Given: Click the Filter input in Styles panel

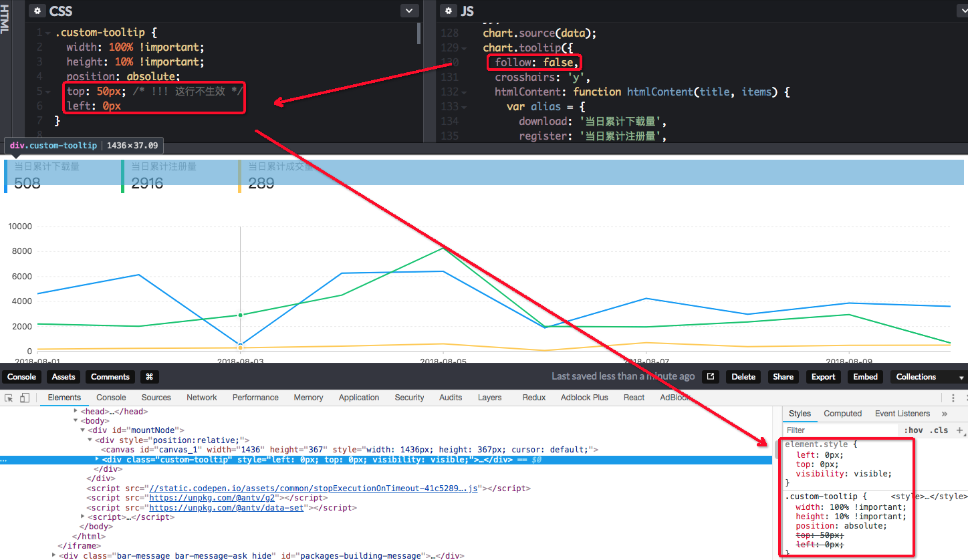Looking at the screenshot, I should click(836, 430).
